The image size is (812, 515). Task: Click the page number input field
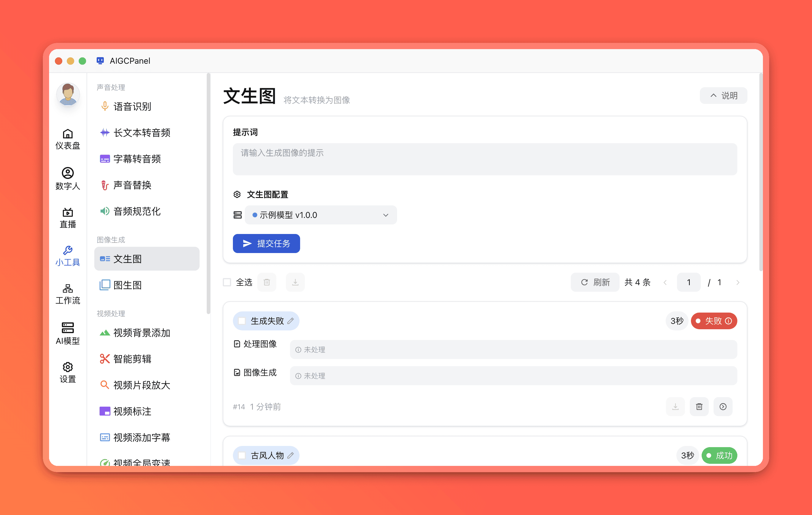(x=689, y=282)
